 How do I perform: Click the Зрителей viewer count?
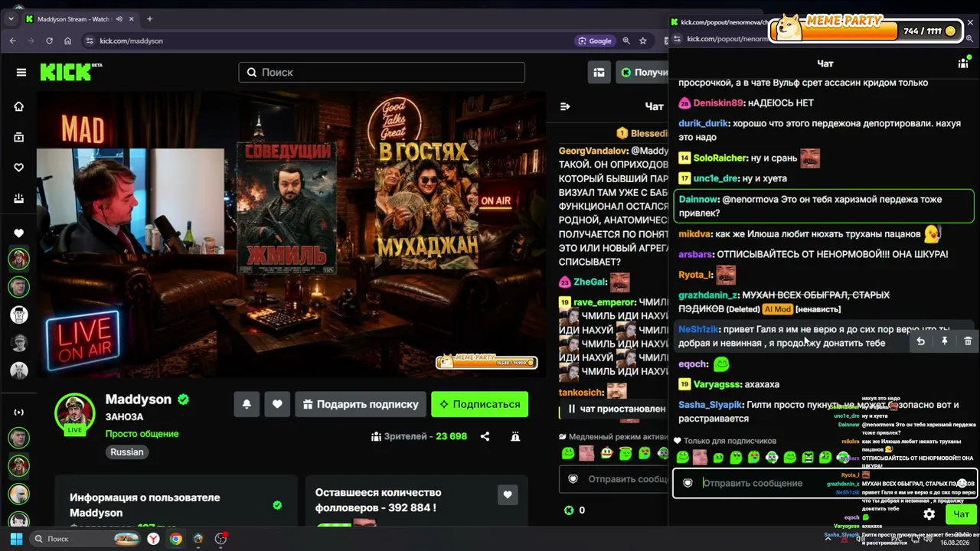click(419, 436)
